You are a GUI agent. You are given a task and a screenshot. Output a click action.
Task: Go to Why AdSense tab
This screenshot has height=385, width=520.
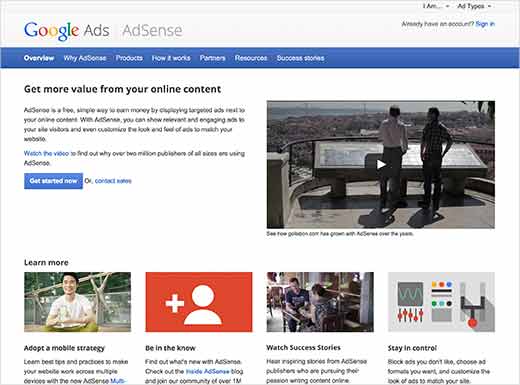click(x=85, y=58)
